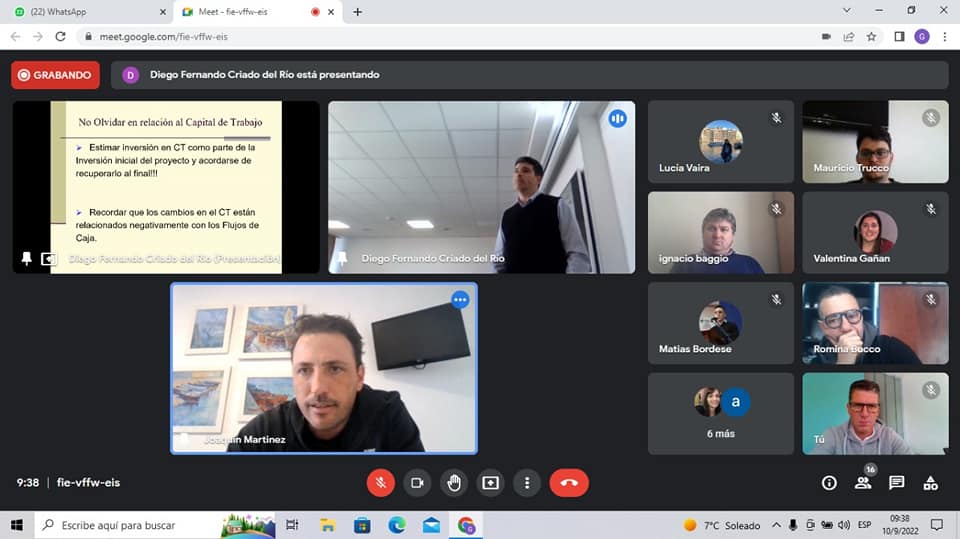This screenshot has width=960, height=539.
Task: Open more options three-dot menu
Action: pos(527,483)
